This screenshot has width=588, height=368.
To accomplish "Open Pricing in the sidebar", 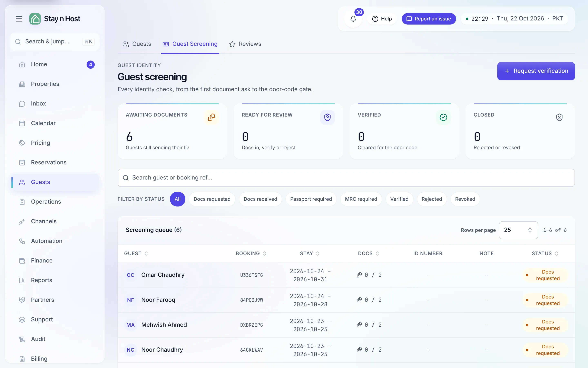I will click(55, 143).
